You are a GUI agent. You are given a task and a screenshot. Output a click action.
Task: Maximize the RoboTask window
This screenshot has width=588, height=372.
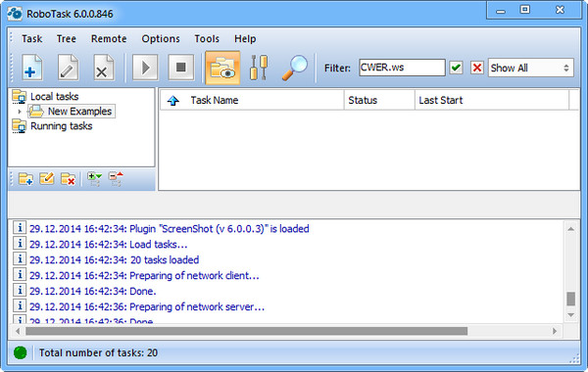(x=525, y=10)
